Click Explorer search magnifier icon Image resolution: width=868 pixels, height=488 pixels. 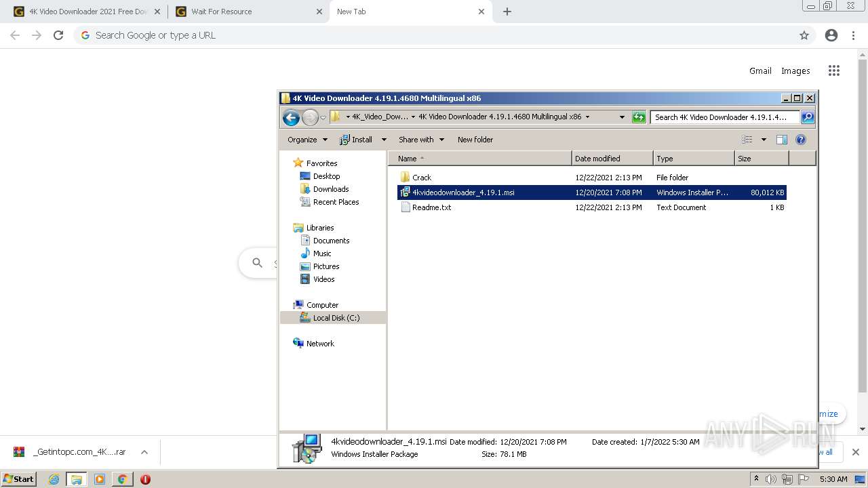tap(807, 117)
